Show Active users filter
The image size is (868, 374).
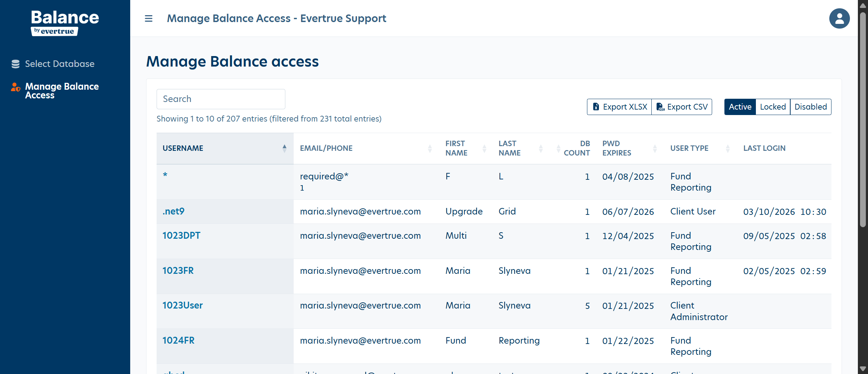tap(740, 107)
